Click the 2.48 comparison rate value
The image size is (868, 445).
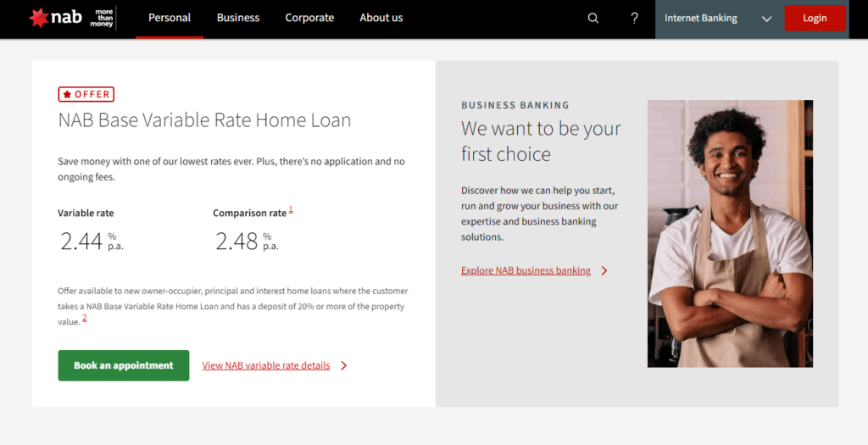coord(236,242)
